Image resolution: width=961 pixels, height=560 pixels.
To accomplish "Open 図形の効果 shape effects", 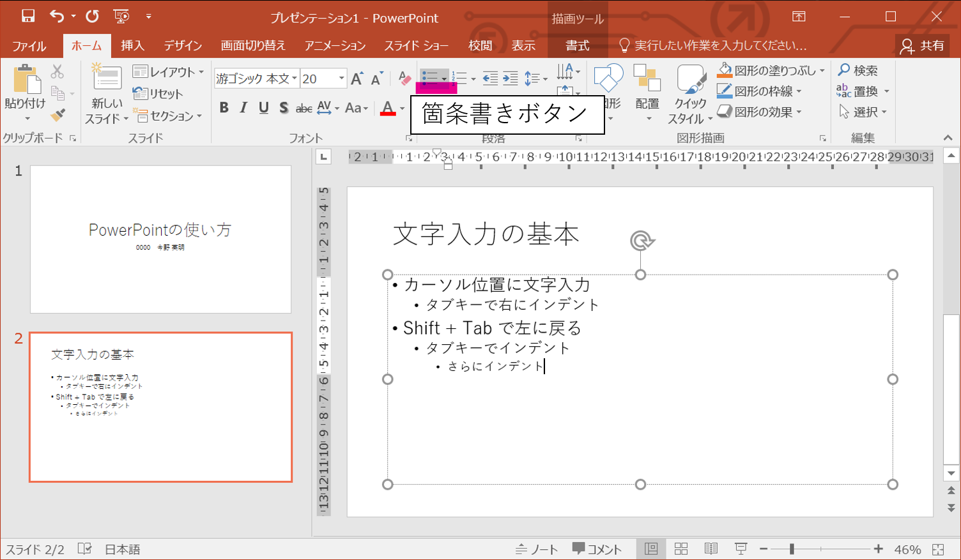I will tap(759, 112).
